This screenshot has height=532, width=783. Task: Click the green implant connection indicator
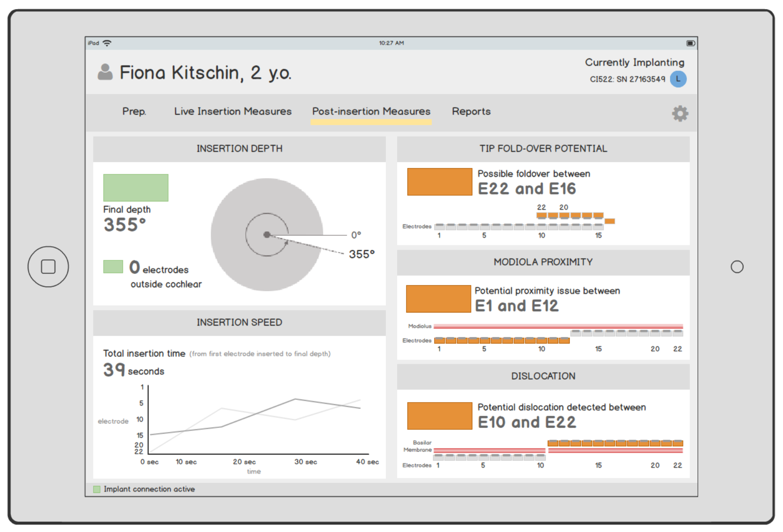(x=97, y=489)
